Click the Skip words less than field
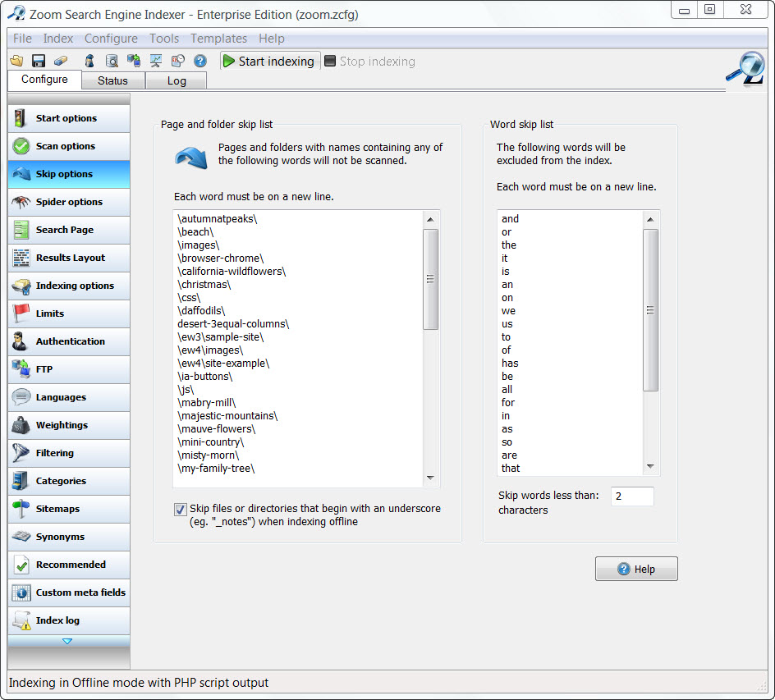Viewport: 775px width, 700px height. (x=632, y=496)
